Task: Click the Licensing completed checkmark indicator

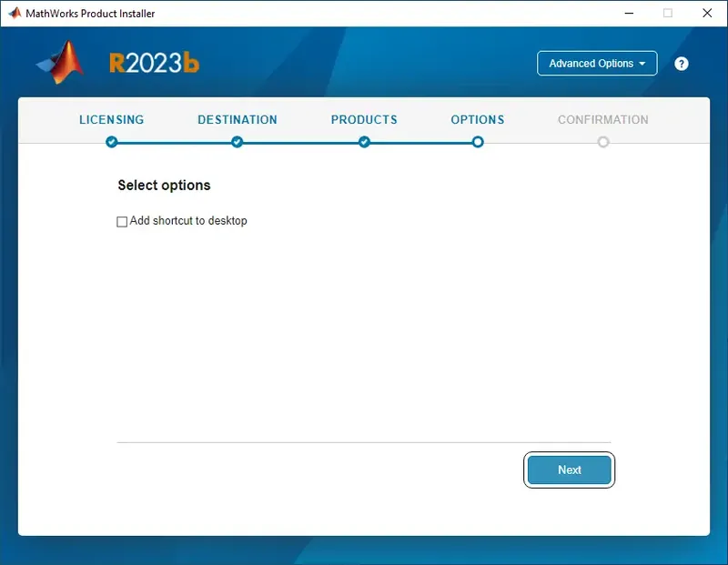Action: 111,142
